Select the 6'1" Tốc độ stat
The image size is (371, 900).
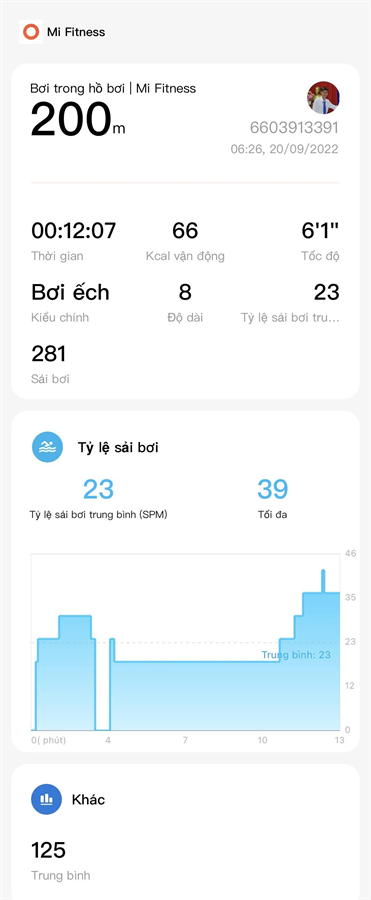(320, 240)
